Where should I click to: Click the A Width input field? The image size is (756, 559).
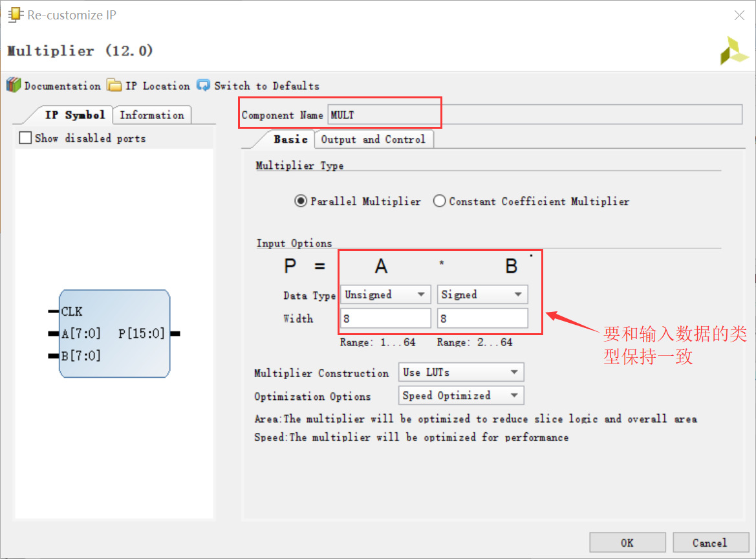coord(385,318)
